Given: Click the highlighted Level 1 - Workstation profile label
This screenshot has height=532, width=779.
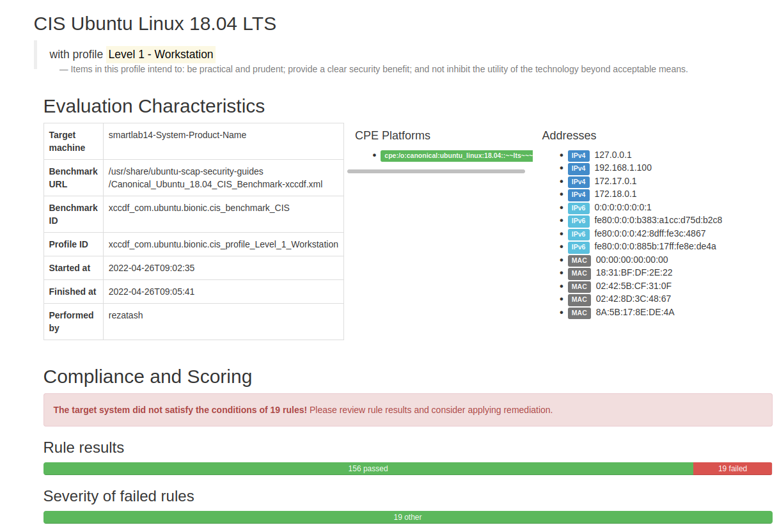Looking at the screenshot, I should coord(161,54).
